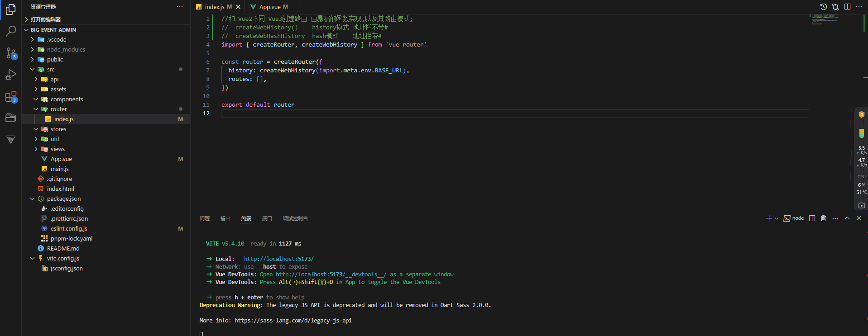Maximize panel with the chevron up
868x336 pixels.
[x=847, y=218]
